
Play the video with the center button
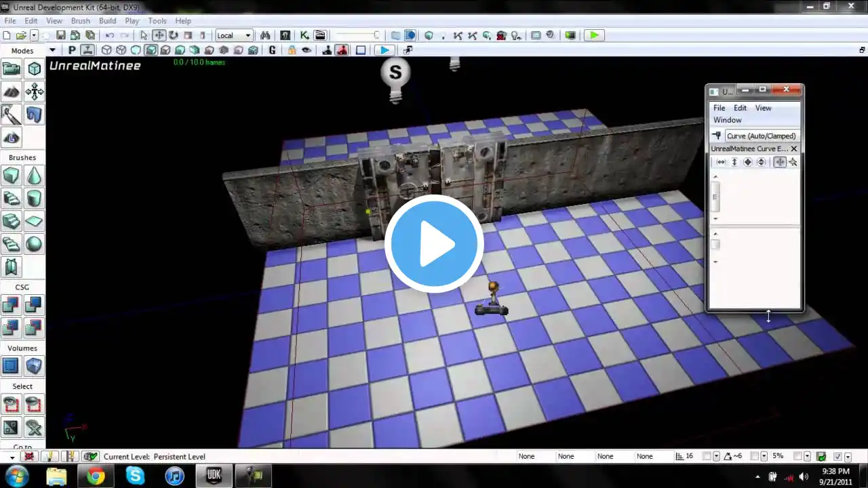tap(434, 244)
